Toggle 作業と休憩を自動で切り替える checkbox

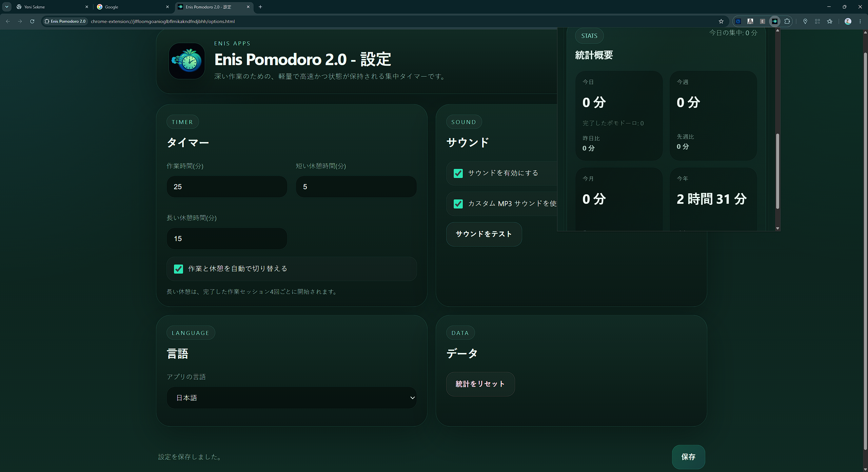pos(178,269)
